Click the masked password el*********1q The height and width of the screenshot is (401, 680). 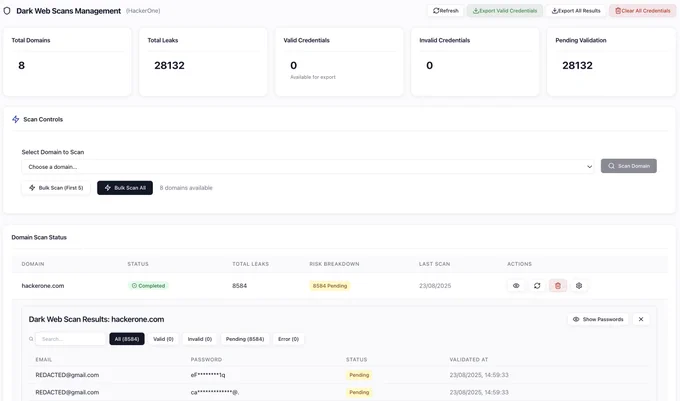click(208, 375)
